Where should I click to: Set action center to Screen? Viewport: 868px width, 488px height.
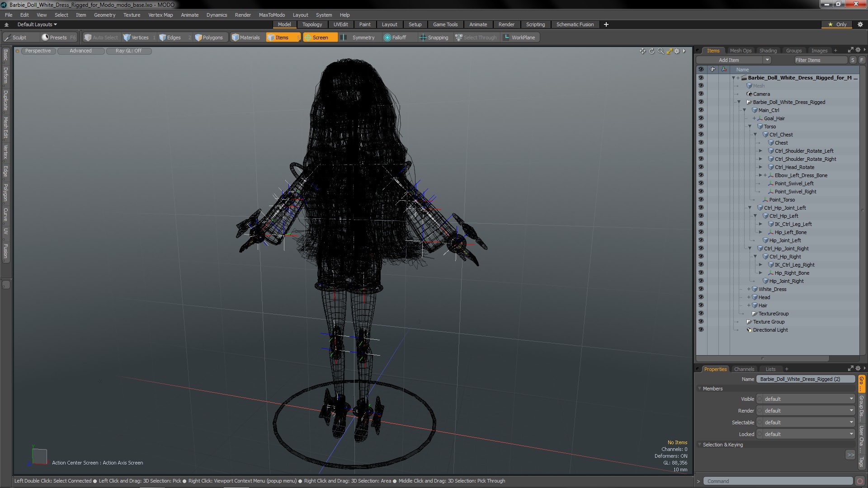point(320,38)
